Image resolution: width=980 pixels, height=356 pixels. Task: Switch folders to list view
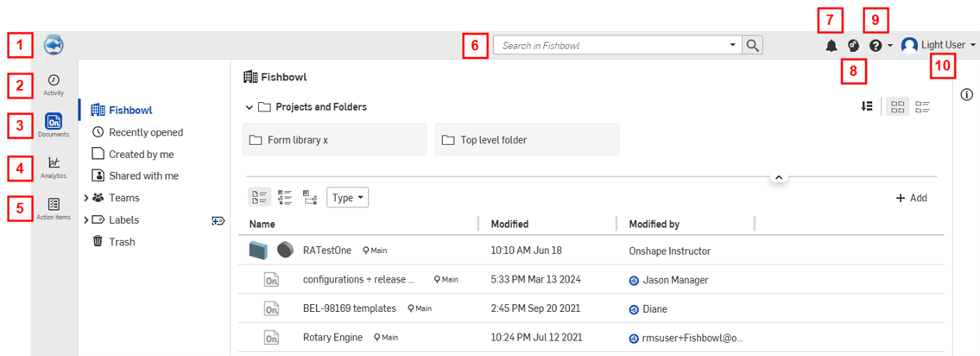tap(923, 107)
